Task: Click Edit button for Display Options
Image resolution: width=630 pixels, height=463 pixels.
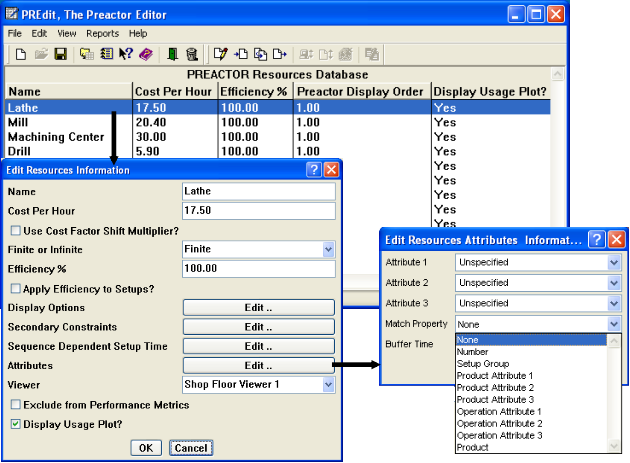Action: pyautogui.click(x=259, y=307)
